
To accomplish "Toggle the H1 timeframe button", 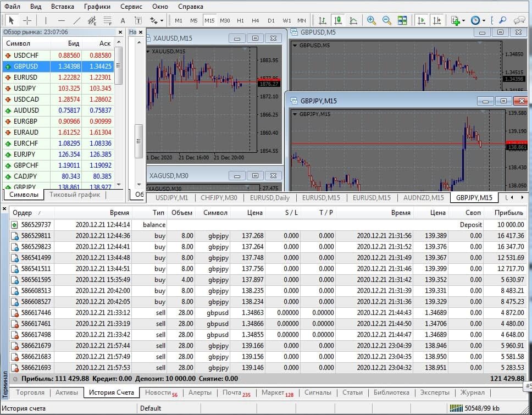I will tap(240, 20).
